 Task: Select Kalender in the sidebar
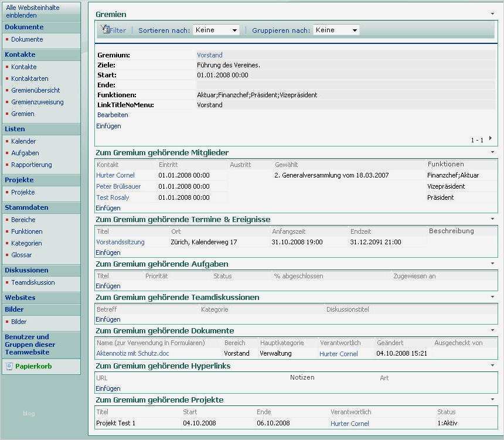24,141
